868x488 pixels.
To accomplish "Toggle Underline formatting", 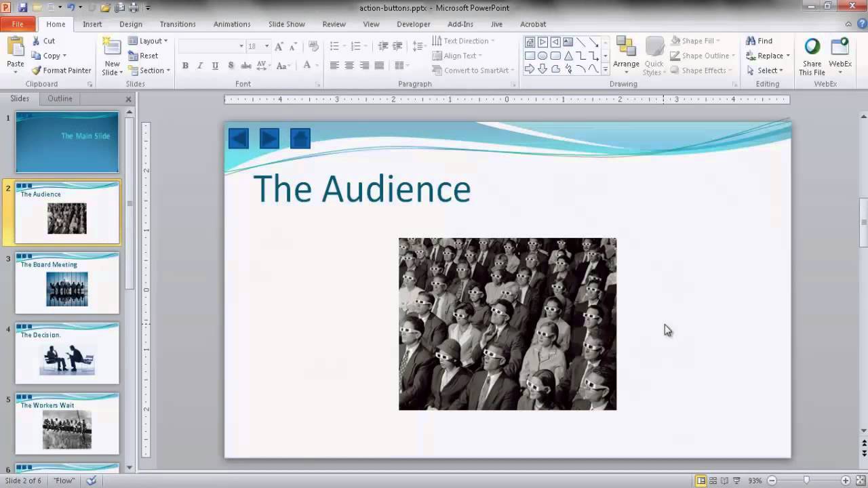I will click(x=215, y=66).
